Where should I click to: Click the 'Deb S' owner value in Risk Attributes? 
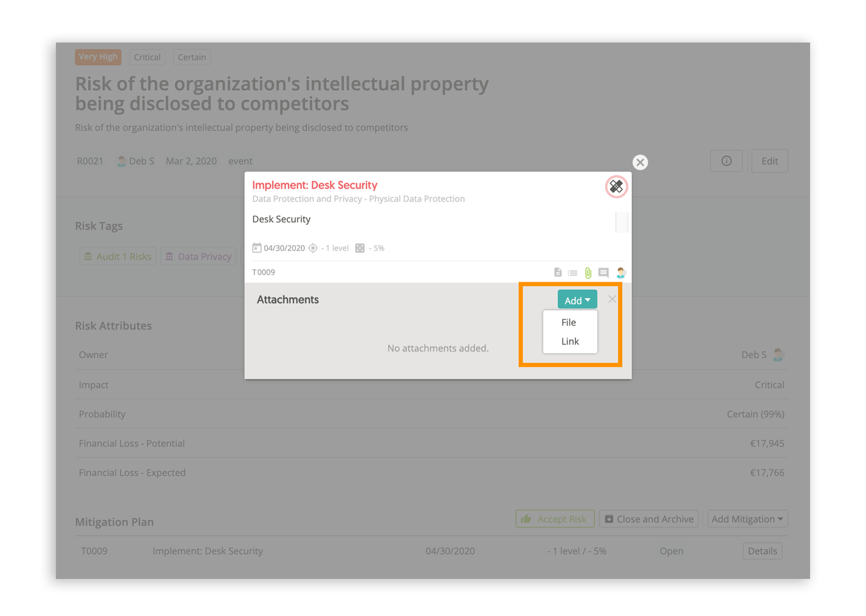coord(754,355)
